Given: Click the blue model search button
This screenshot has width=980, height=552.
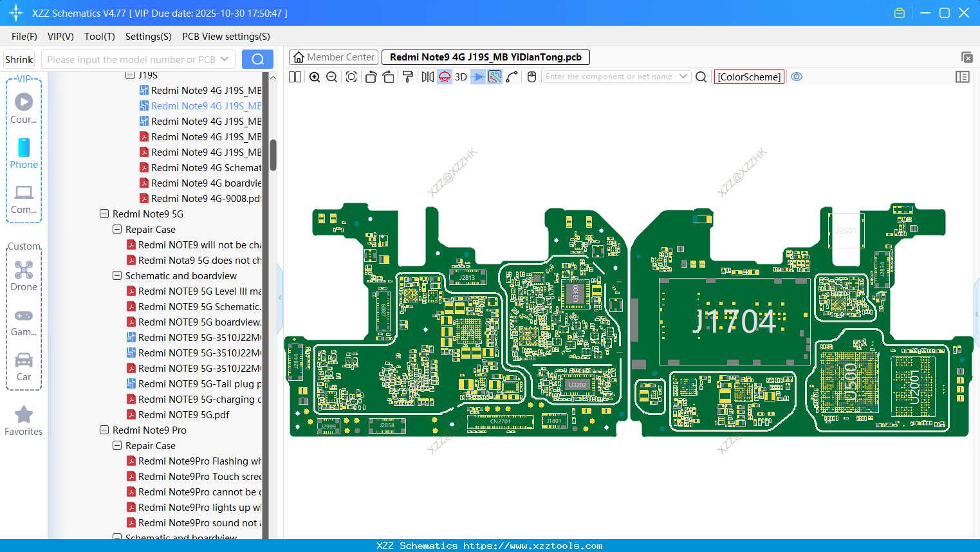Looking at the screenshot, I should click(x=257, y=60).
